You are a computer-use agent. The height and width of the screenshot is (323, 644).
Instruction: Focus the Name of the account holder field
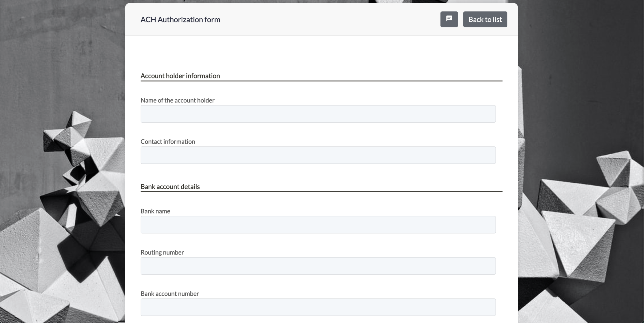[x=318, y=114]
